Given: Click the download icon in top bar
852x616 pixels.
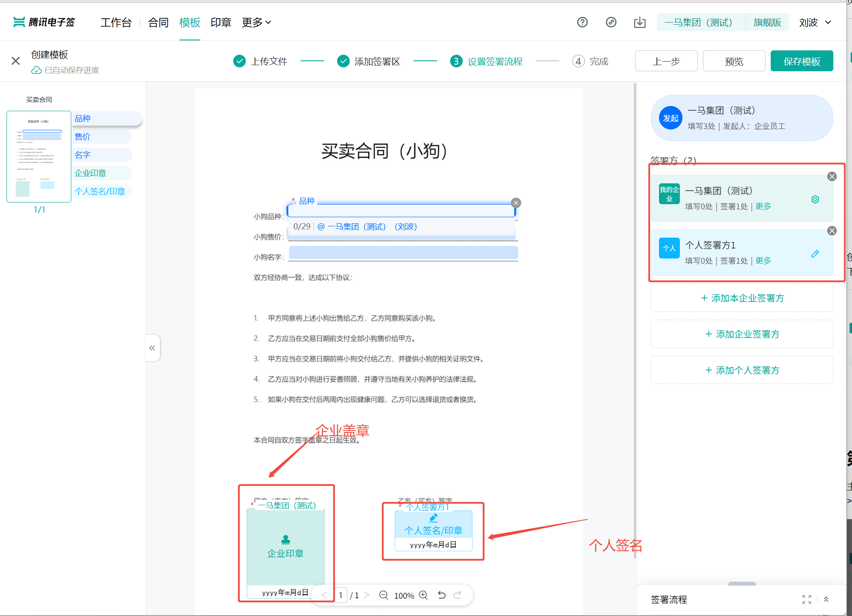Looking at the screenshot, I should click(x=639, y=22).
